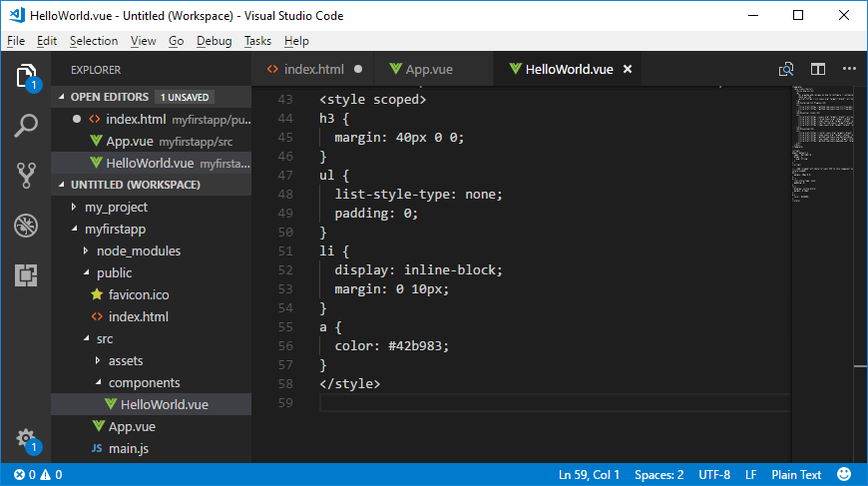The height and width of the screenshot is (486, 868).
Task: Collapse the Open Editors section
Action: pyautogui.click(x=62, y=97)
